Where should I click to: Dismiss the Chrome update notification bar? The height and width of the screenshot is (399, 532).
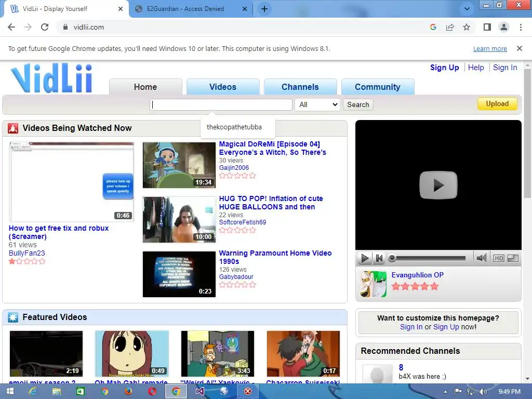click(519, 48)
